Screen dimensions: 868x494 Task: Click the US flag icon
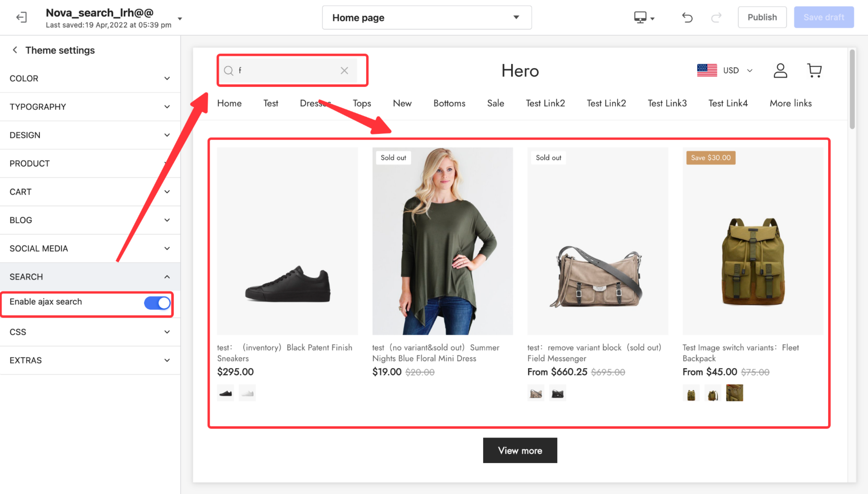[707, 70]
